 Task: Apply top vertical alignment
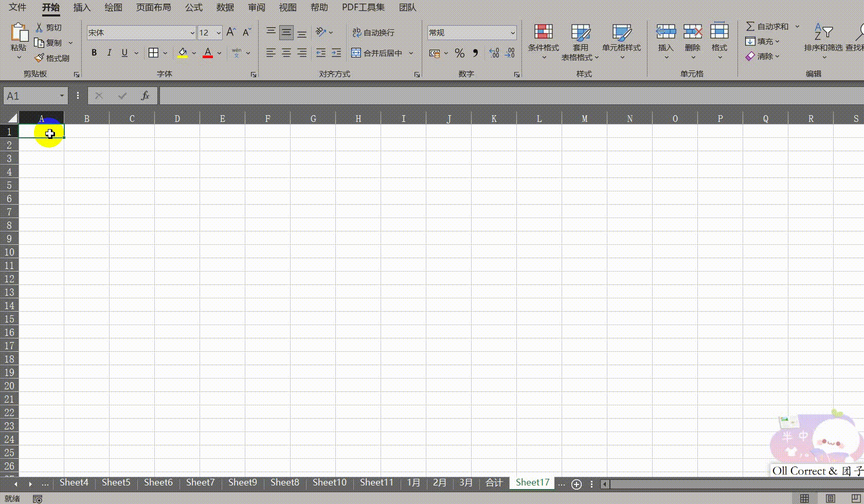tap(271, 32)
